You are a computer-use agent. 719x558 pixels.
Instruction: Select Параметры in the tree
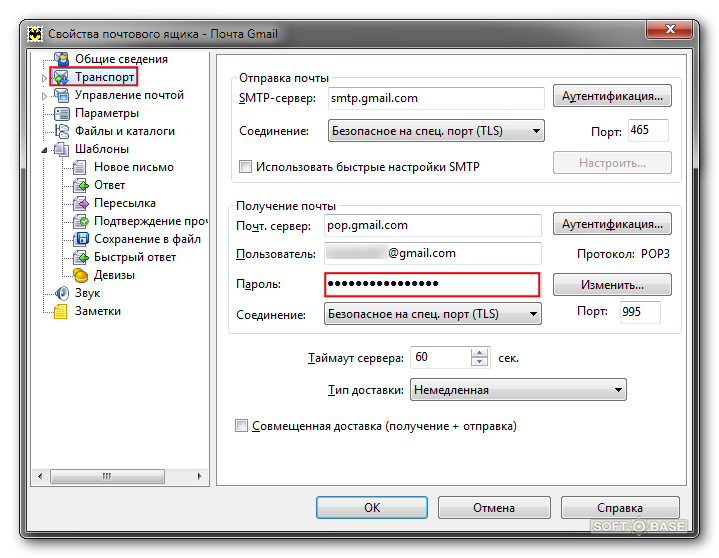click(x=107, y=113)
